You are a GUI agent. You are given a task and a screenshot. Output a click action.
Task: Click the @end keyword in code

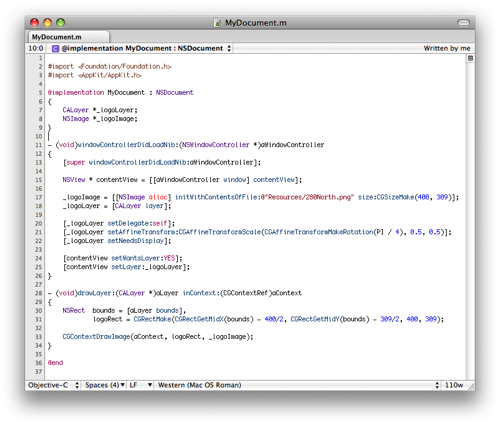tap(55, 362)
